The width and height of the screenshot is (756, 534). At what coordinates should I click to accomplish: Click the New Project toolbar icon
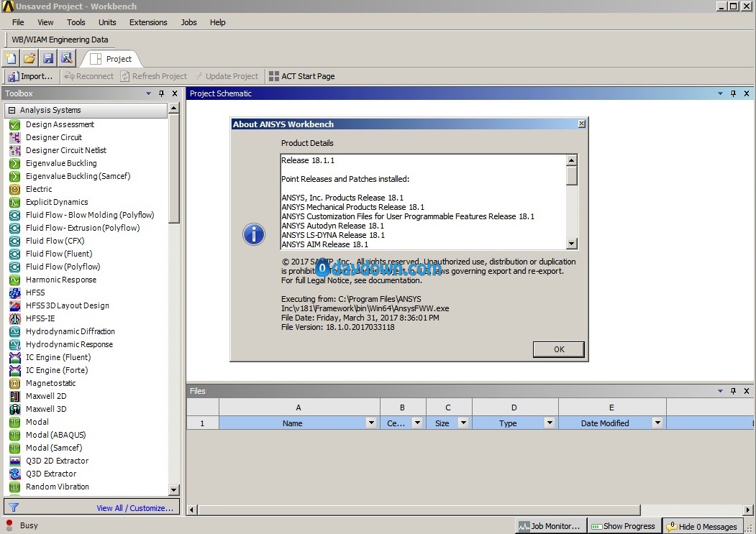(x=11, y=58)
